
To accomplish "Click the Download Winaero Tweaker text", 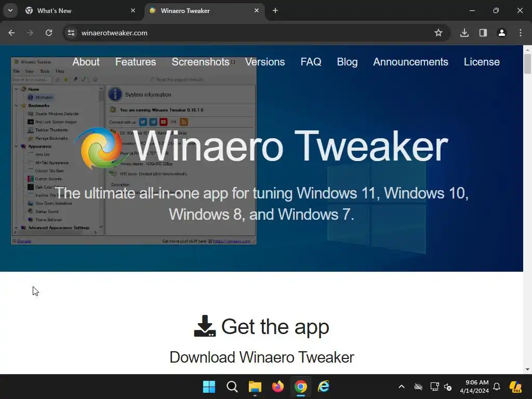I will pos(262,357).
